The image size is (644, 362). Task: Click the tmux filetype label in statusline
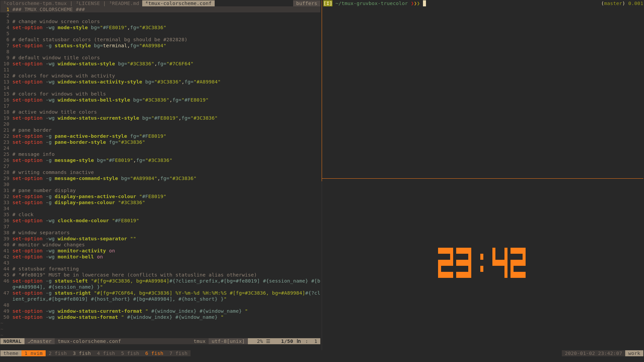[x=199, y=341]
